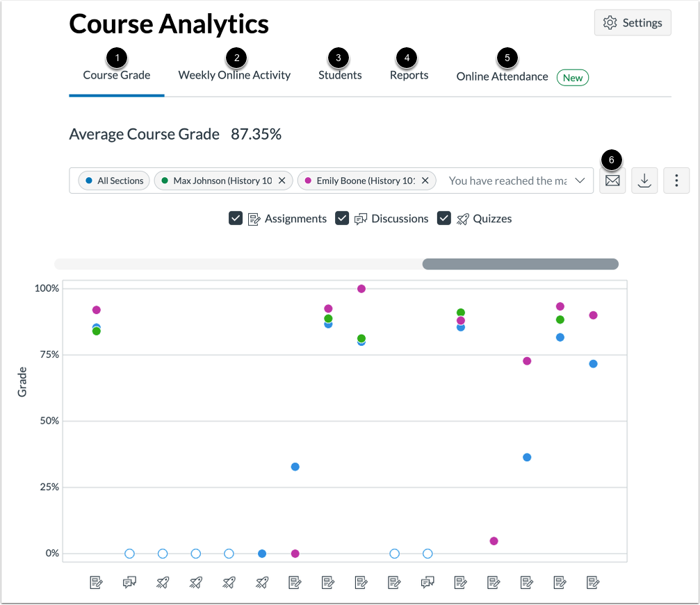Open the Online Attendance tab
Image resolution: width=700 pixels, height=605 pixels.
click(502, 76)
